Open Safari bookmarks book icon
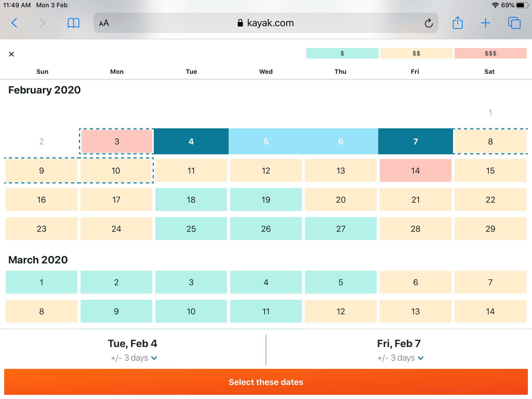The width and height of the screenshot is (532, 399). [73, 23]
